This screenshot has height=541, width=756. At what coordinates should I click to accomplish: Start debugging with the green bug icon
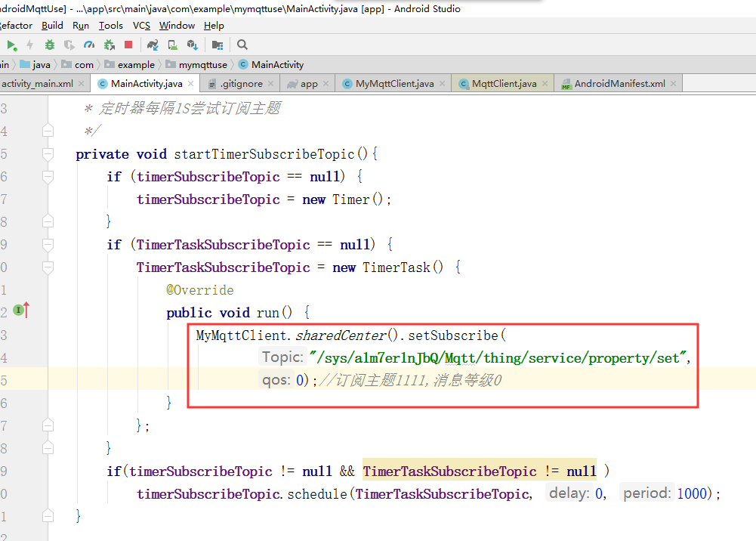point(49,45)
